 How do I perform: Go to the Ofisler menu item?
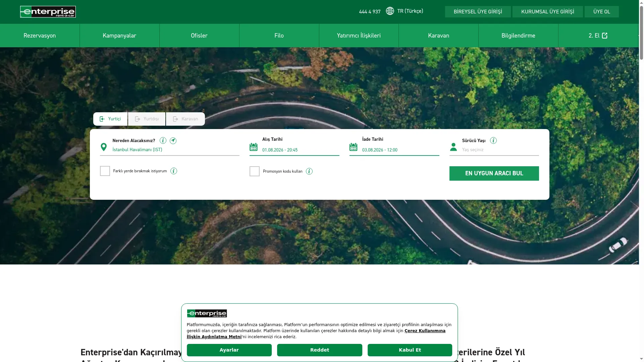coord(199,36)
